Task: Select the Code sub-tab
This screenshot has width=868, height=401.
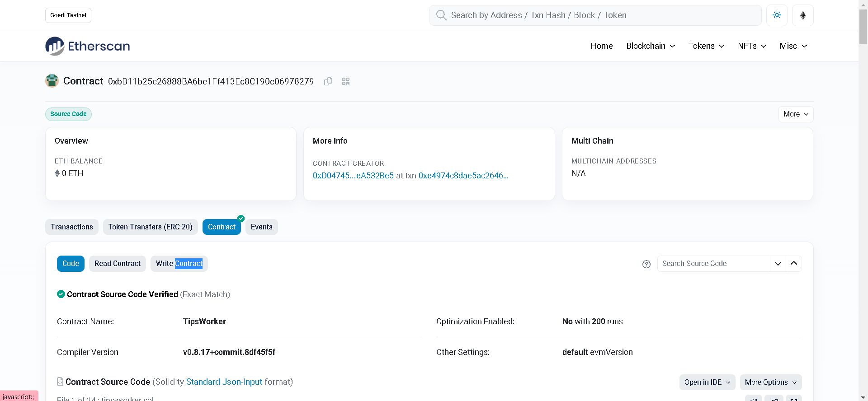Action: point(71,264)
